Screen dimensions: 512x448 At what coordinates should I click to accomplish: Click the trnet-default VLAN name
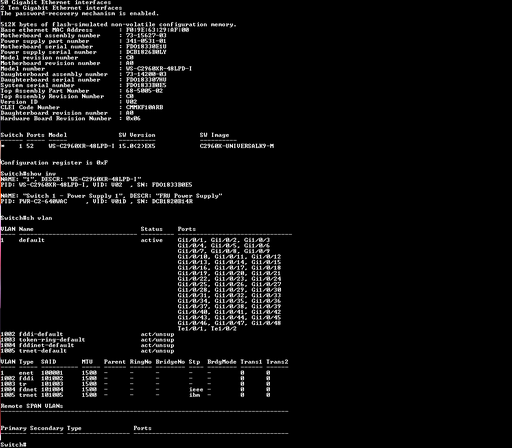pos(43,351)
